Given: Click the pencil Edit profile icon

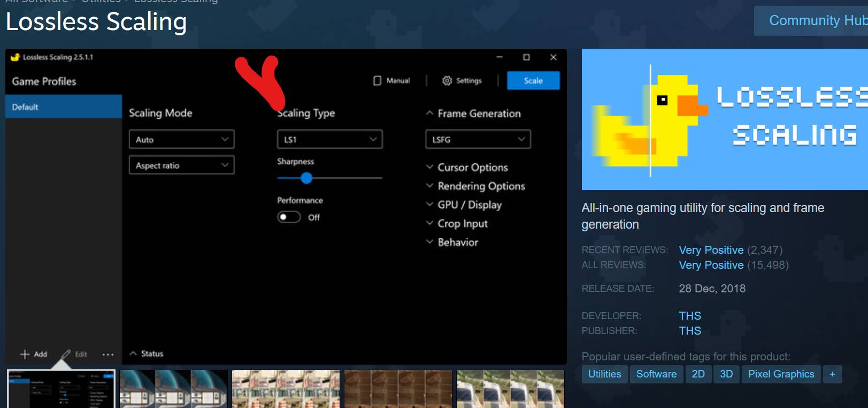Looking at the screenshot, I should pos(66,354).
